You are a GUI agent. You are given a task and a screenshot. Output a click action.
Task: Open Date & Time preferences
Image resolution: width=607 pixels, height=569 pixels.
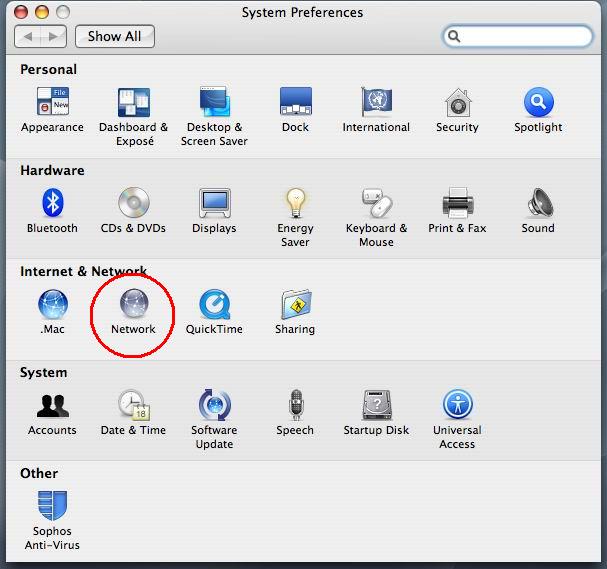(133, 406)
